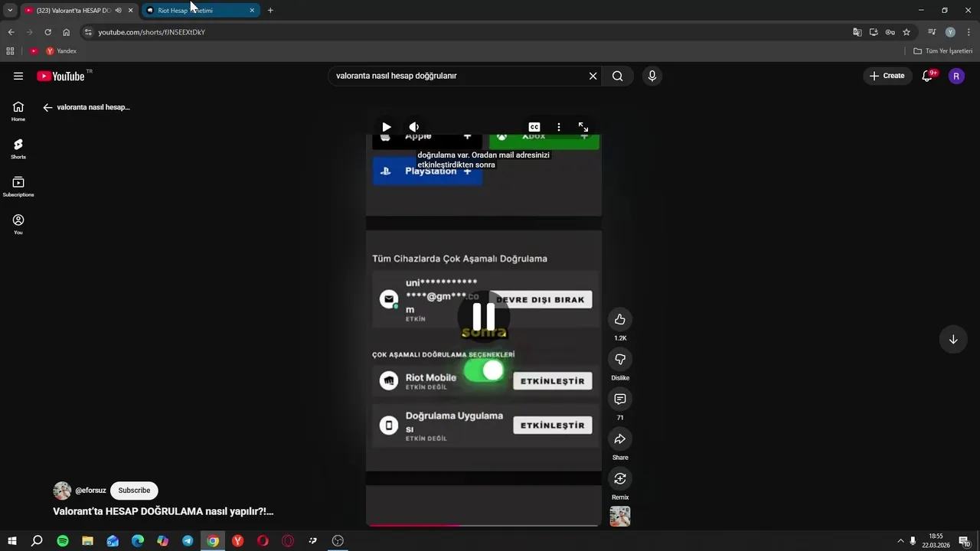The width and height of the screenshot is (980, 551).
Task: Open Shorts in the YouTube sidebar
Action: (x=18, y=148)
